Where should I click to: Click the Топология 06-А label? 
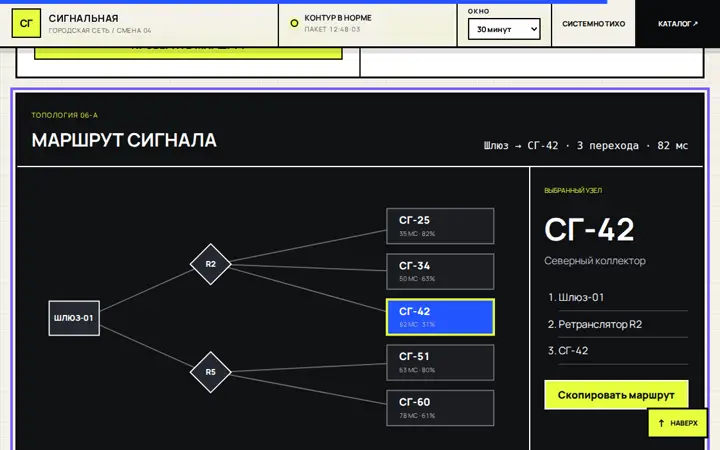coord(64,115)
